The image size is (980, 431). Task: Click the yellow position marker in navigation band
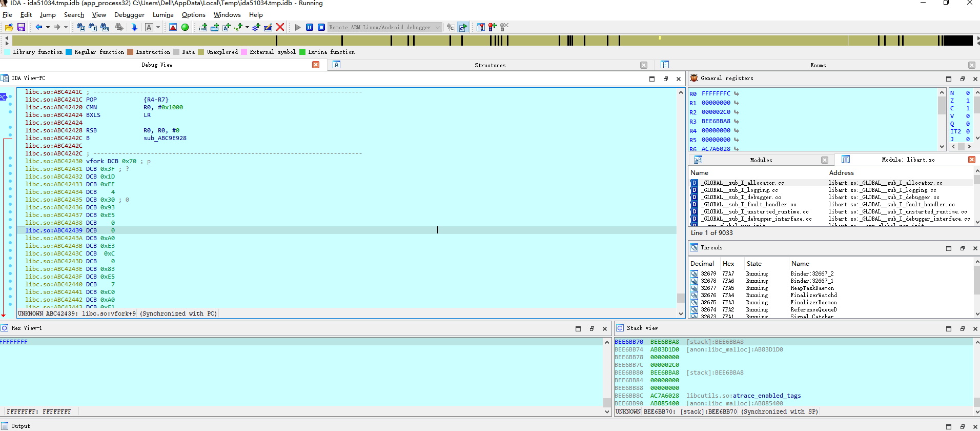point(660,37)
